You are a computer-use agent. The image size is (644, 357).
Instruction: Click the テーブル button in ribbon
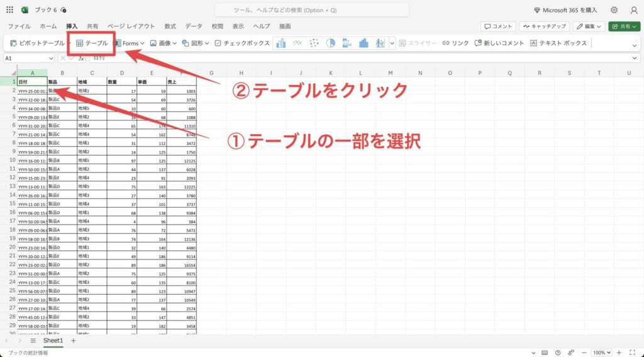(x=92, y=43)
